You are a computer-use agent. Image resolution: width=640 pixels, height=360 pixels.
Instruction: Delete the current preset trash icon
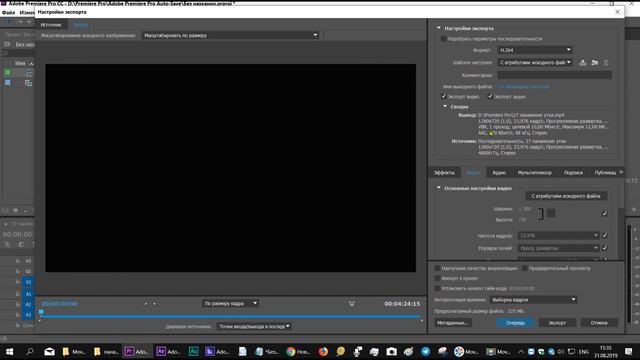click(606, 62)
